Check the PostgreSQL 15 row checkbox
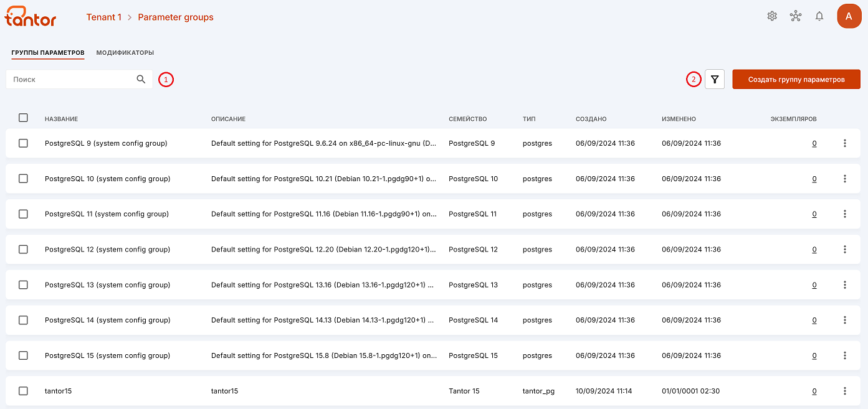This screenshot has width=868, height=409. (23, 355)
